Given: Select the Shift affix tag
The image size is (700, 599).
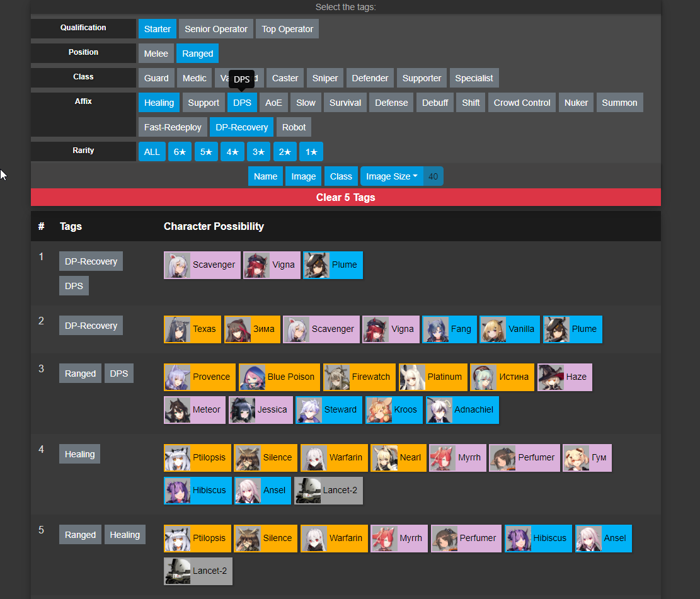Looking at the screenshot, I should 471,103.
